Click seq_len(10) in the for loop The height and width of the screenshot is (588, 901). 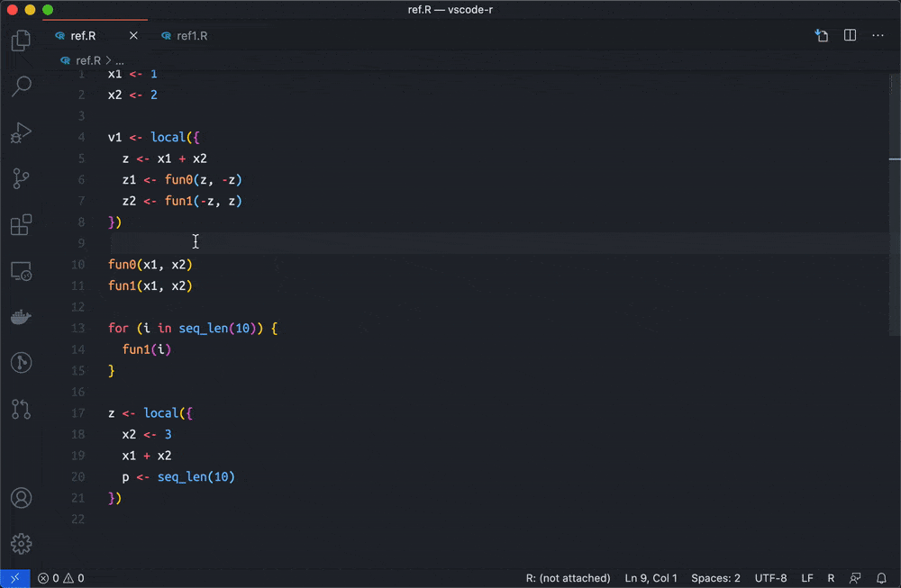point(217,328)
